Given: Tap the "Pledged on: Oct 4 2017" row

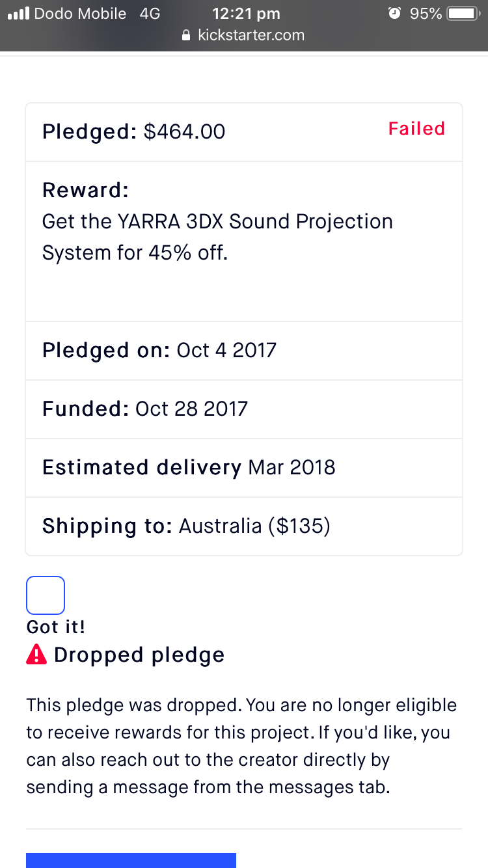Looking at the screenshot, I should [159, 350].
